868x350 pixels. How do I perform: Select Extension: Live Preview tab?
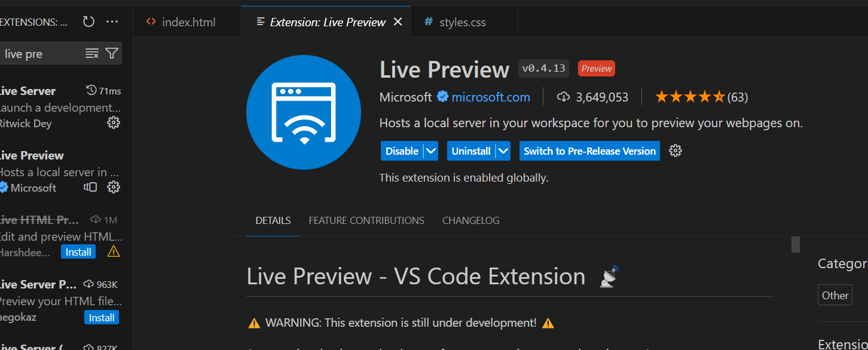tap(326, 22)
